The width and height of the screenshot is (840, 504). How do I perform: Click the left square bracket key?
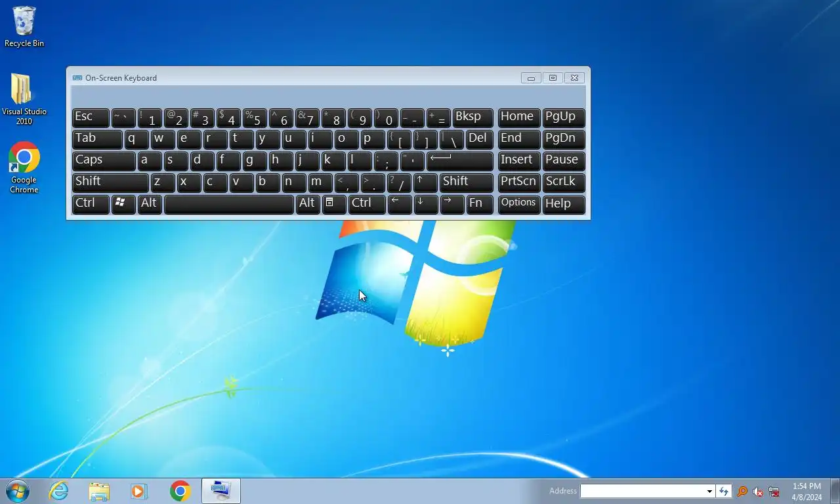(400, 138)
